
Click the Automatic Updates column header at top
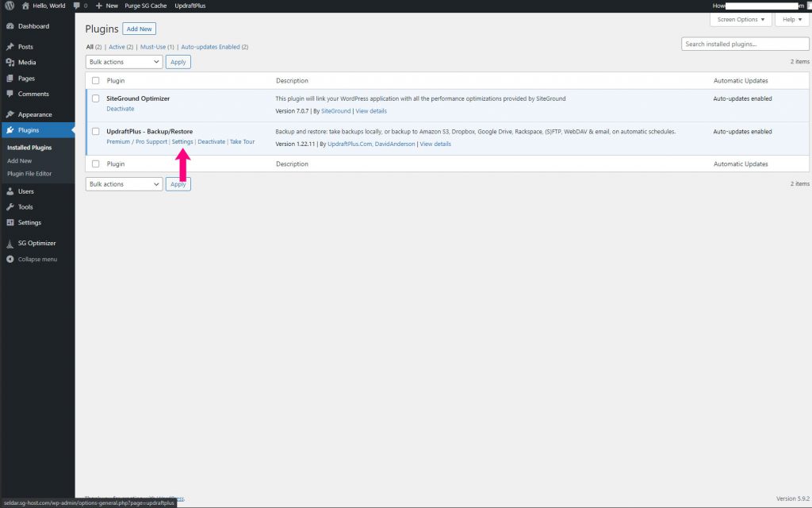pyautogui.click(x=741, y=80)
